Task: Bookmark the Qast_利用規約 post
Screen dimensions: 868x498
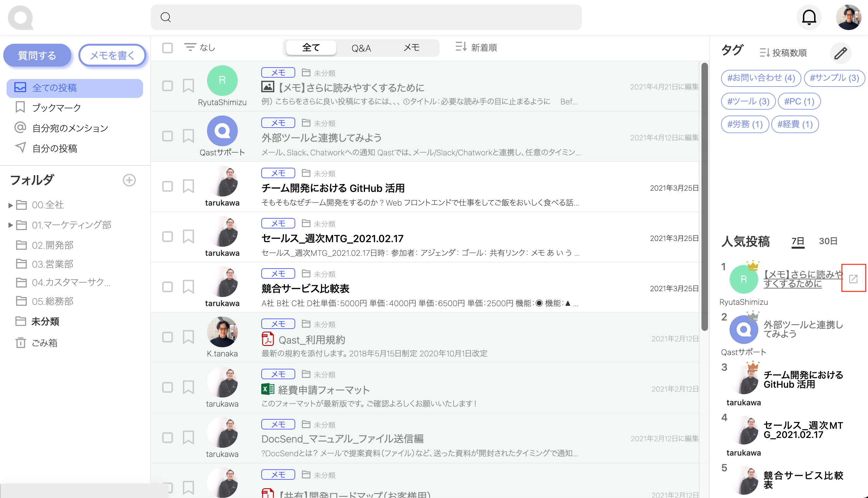Action: tap(188, 337)
